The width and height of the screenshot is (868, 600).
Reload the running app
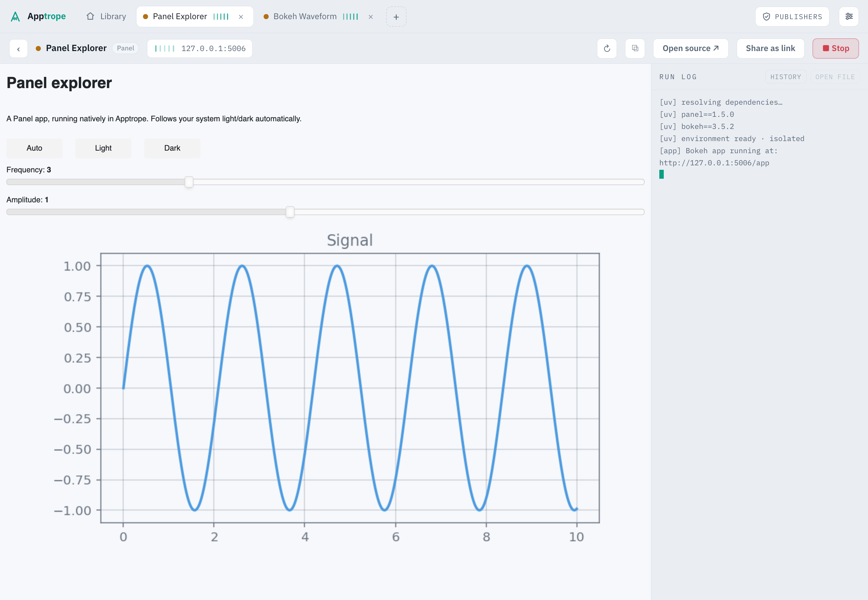click(607, 49)
